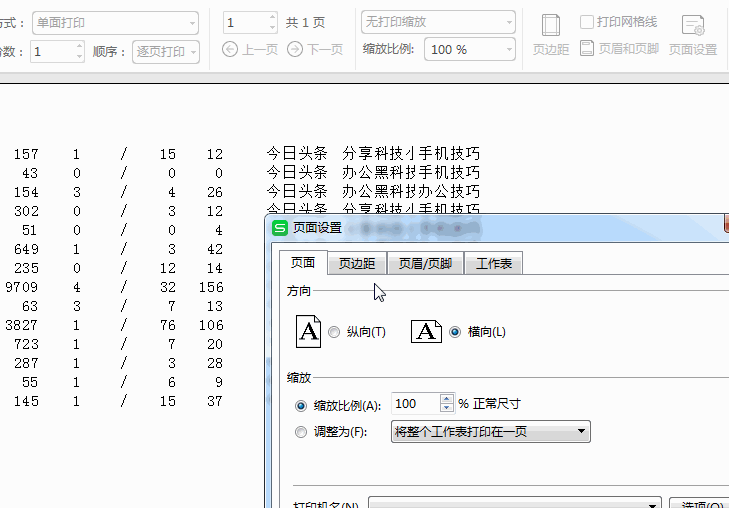Switch to the 页眉/页脚 tab
Viewport: 729px width, 508px height.
(x=425, y=264)
